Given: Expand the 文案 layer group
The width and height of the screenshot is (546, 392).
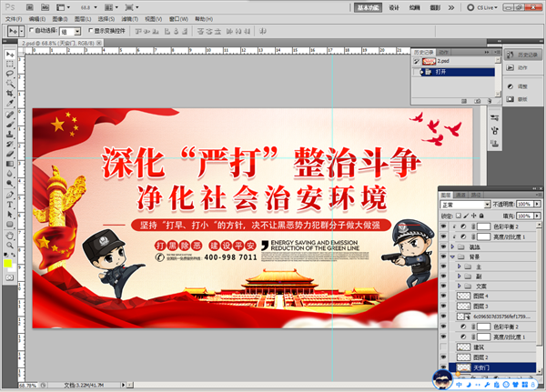Looking at the screenshot, I should pyautogui.click(x=459, y=286).
